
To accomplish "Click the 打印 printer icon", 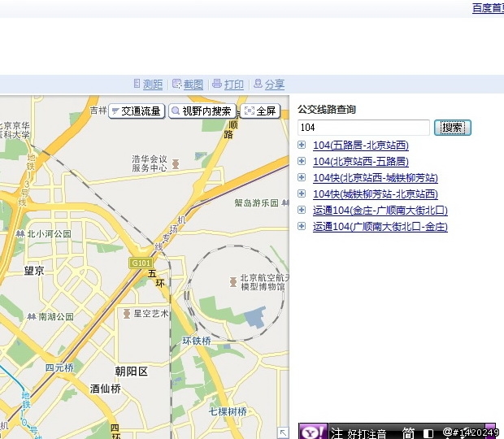I will [217, 84].
